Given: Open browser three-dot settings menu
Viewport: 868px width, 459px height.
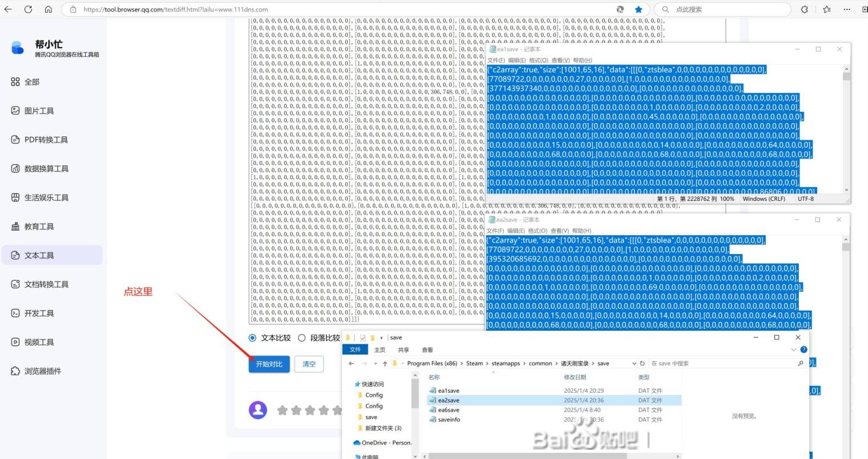Looking at the screenshot, I should 847,9.
